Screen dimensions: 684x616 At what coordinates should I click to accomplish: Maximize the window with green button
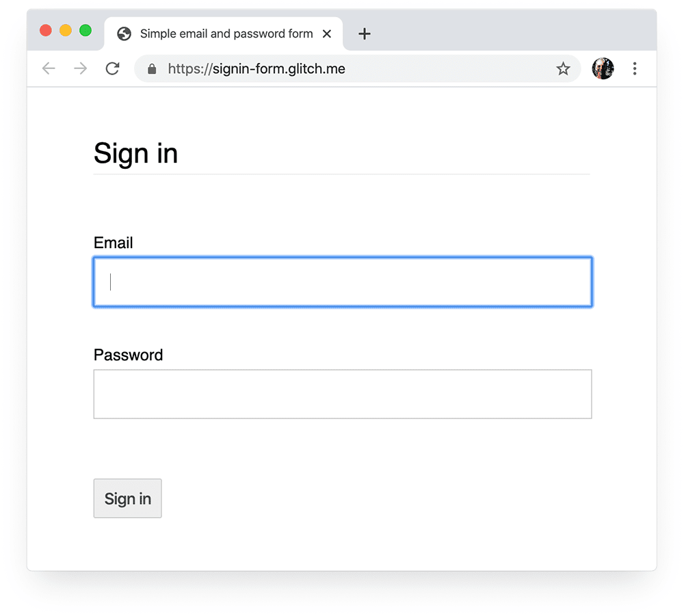coord(85,30)
